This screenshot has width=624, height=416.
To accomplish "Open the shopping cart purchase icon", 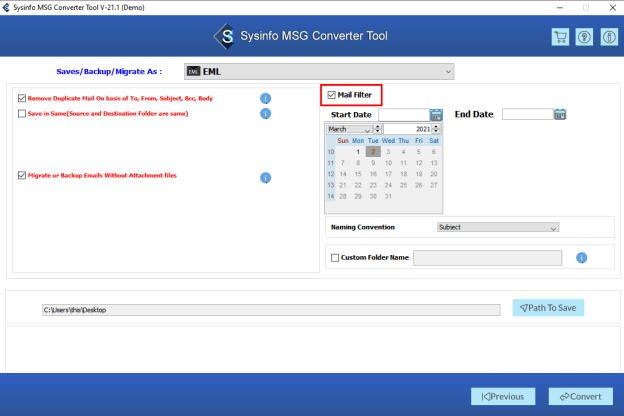I will pyautogui.click(x=560, y=37).
